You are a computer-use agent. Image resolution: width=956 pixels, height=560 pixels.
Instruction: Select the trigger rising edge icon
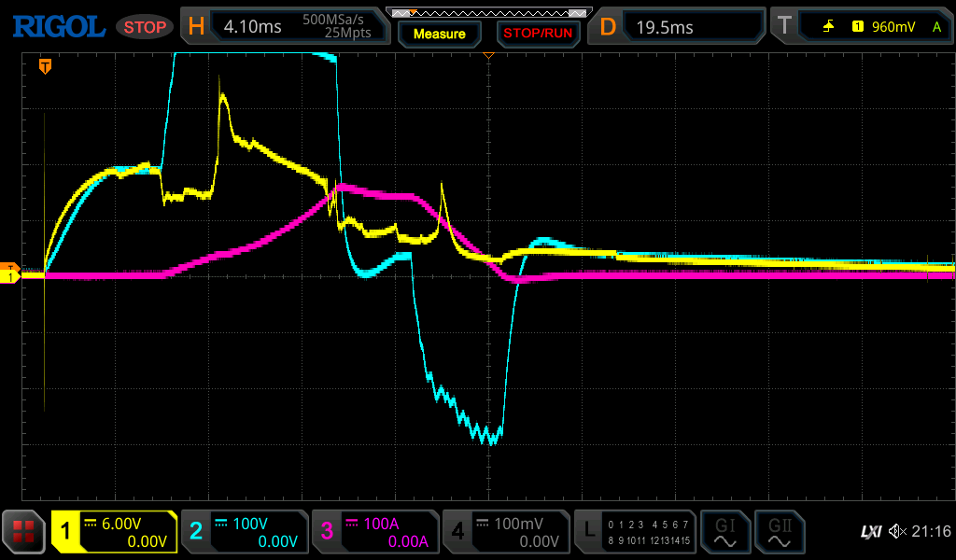click(828, 27)
